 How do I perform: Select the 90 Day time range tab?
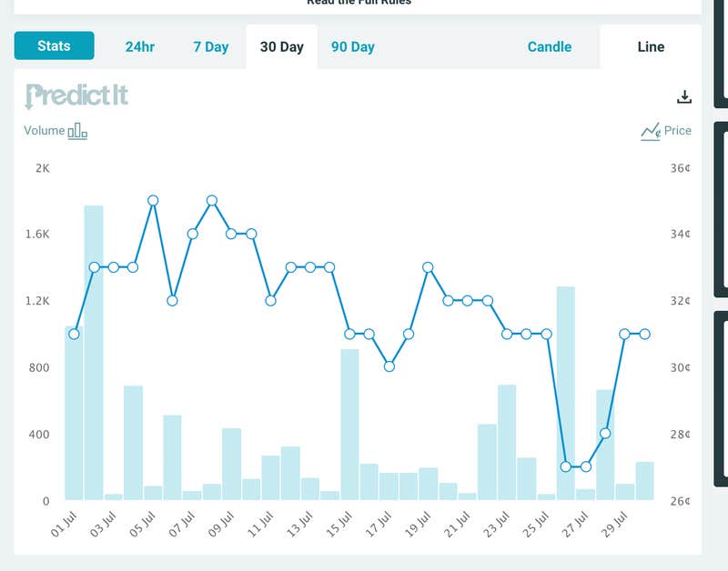point(352,46)
